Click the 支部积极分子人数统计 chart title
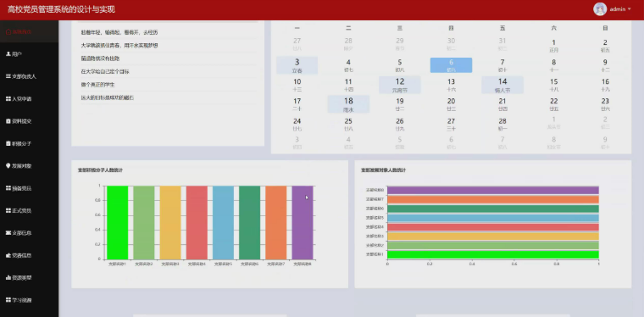644x317 pixels. click(100, 170)
